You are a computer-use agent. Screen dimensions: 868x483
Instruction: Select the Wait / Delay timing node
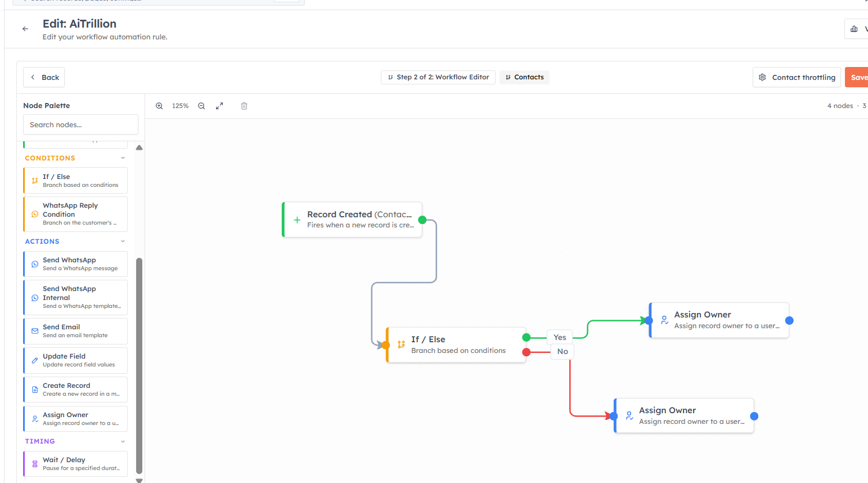coord(75,464)
